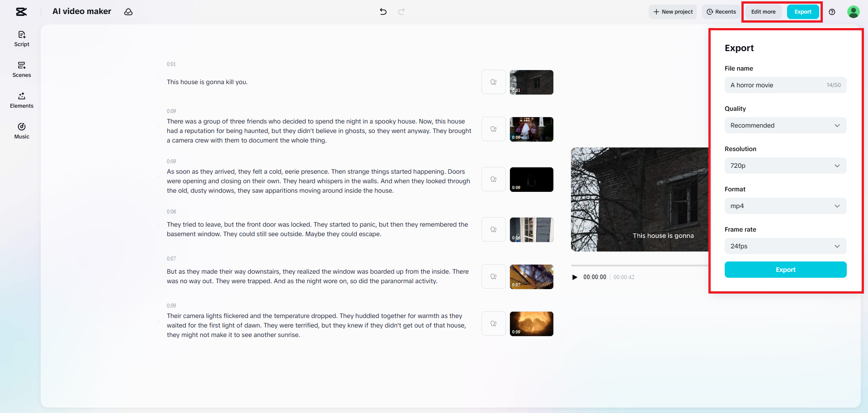Switch to Edit more

click(763, 11)
